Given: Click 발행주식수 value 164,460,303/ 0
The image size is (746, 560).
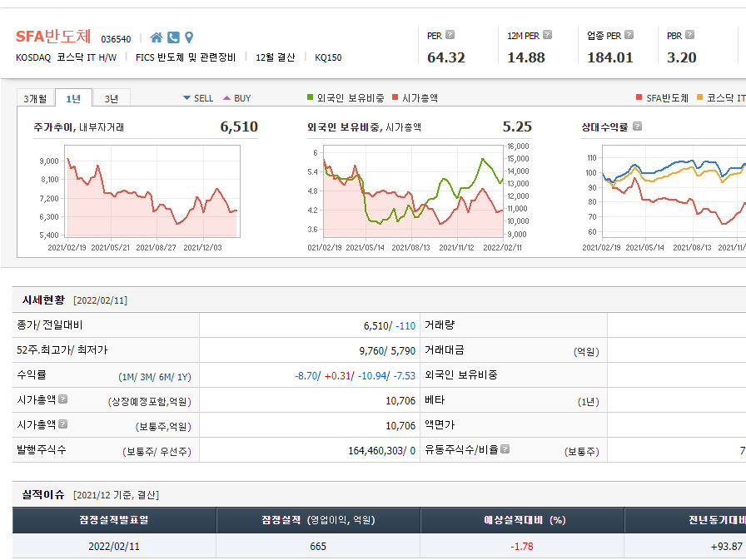Looking at the screenshot, I should (381, 451).
